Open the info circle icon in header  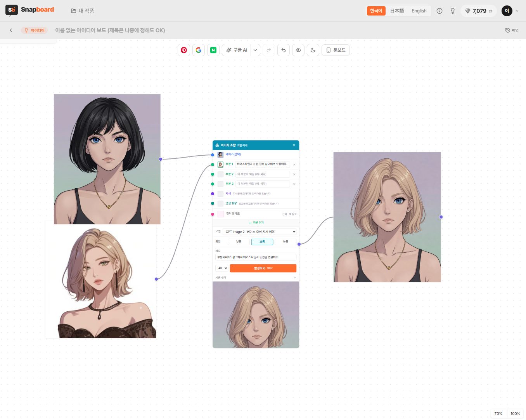coord(439,11)
